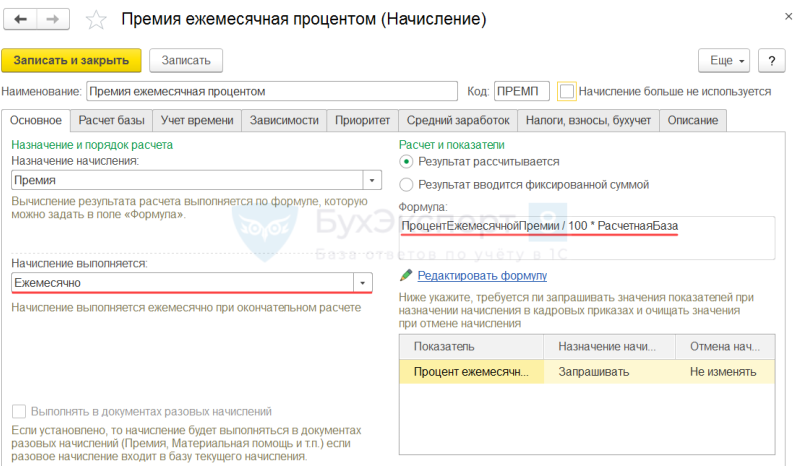Switch to the Расчет базы tab
This screenshot has width=800, height=466.
(x=111, y=120)
